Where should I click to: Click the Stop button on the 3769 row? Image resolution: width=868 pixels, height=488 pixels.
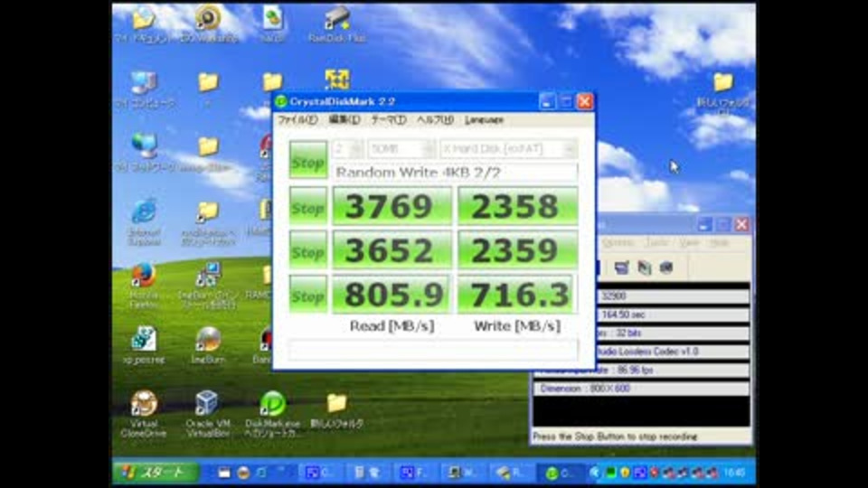pos(307,206)
